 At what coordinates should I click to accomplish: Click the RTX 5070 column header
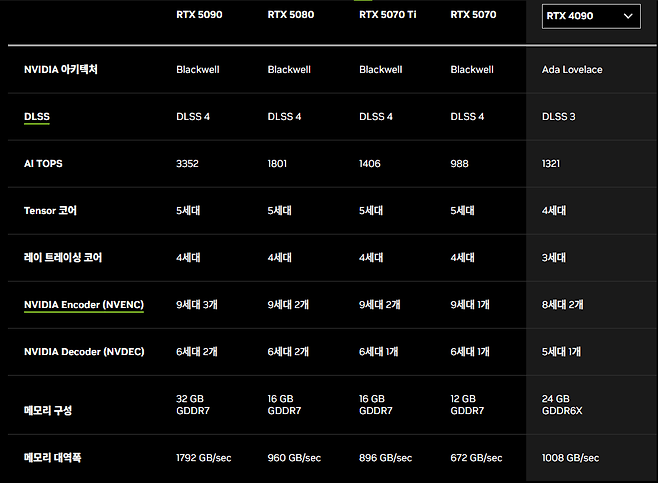(x=474, y=15)
